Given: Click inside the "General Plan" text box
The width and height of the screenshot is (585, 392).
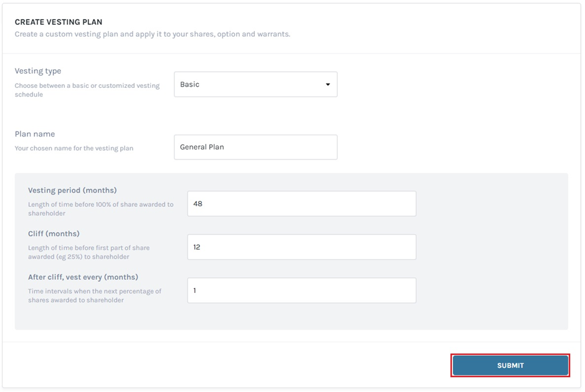Looking at the screenshot, I should tap(255, 147).
